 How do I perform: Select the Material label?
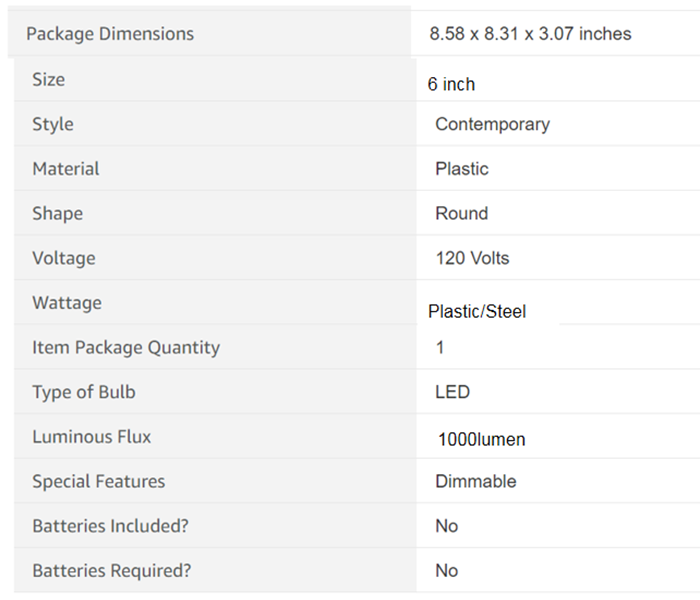tap(66, 169)
